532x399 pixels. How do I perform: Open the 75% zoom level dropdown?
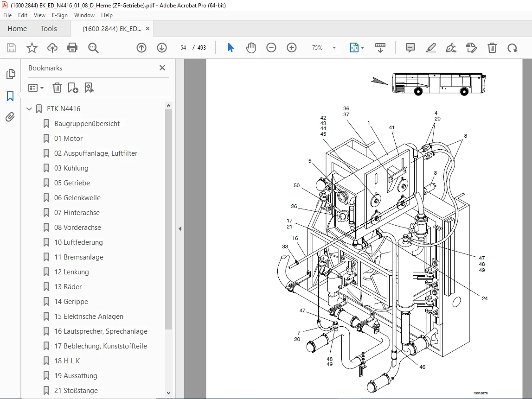point(334,48)
